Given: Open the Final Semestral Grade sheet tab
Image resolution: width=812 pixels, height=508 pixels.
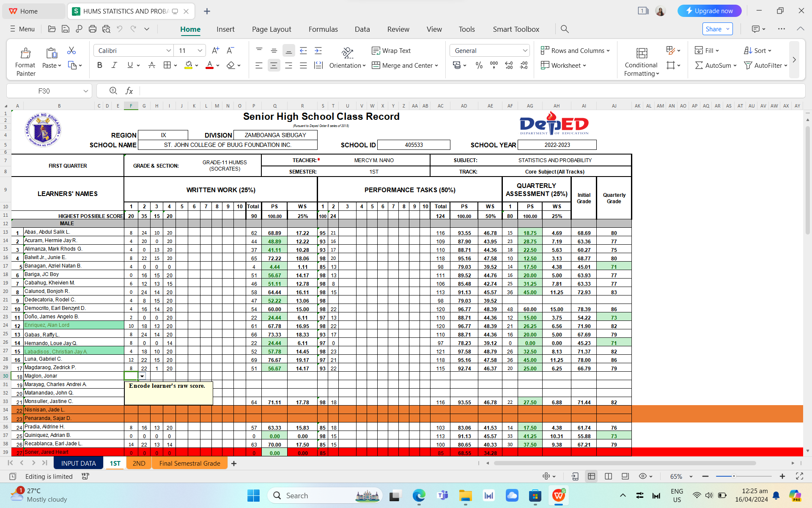Looking at the screenshot, I should [x=189, y=463].
